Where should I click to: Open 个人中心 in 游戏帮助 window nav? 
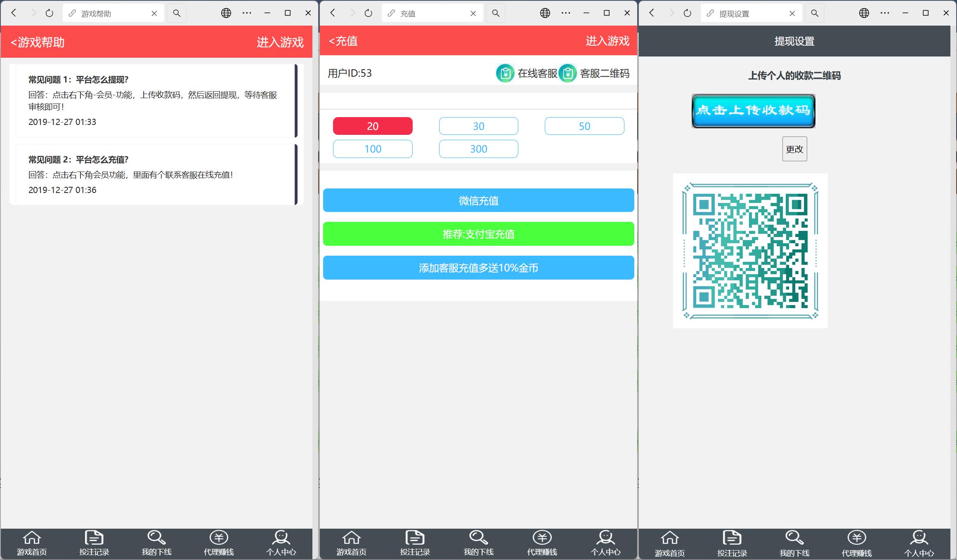click(x=281, y=544)
